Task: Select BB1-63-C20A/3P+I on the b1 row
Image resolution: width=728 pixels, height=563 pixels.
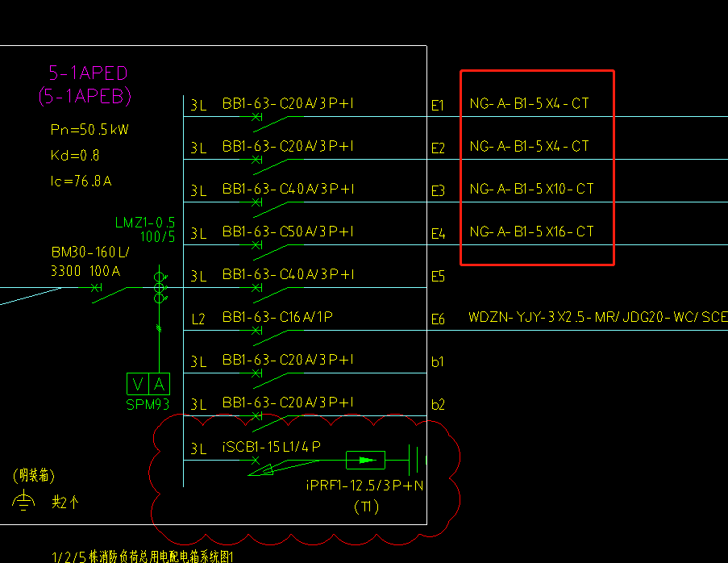Action: click(x=288, y=360)
